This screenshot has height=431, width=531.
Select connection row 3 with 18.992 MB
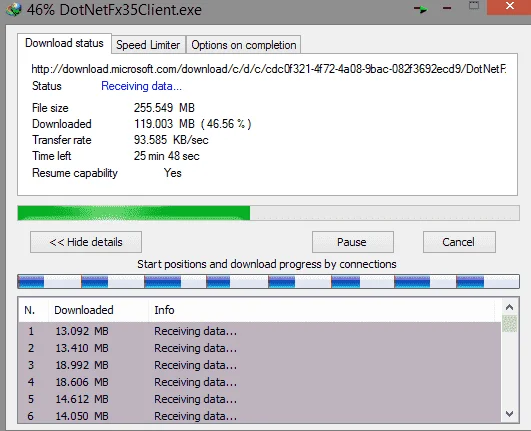[260, 365]
